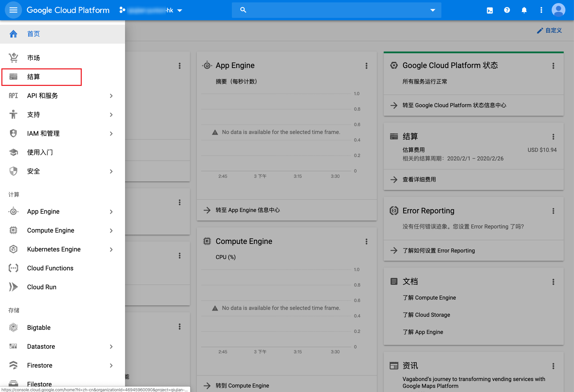The width and height of the screenshot is (574, 392).
Task: Select 结算 in the navigation menu
Action: coord(34,77)
